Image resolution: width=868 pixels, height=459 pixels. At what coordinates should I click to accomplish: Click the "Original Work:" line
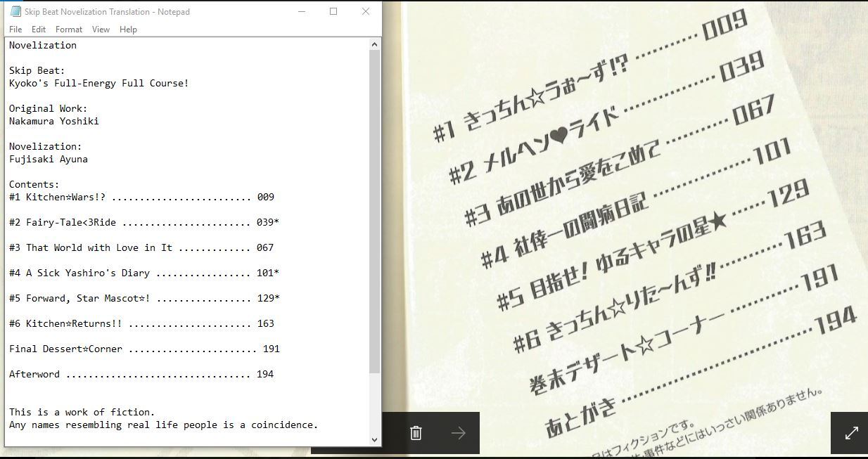click(x=49, y=108)
